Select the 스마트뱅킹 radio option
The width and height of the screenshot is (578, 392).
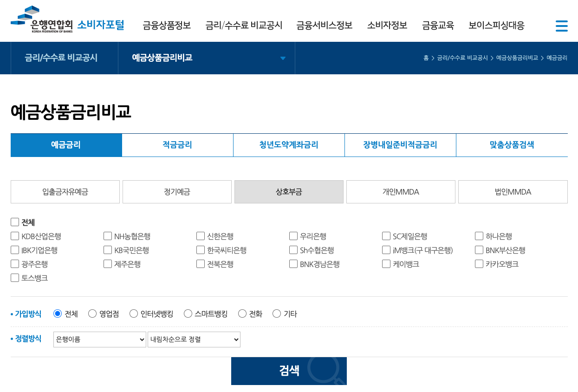[188, 314]
